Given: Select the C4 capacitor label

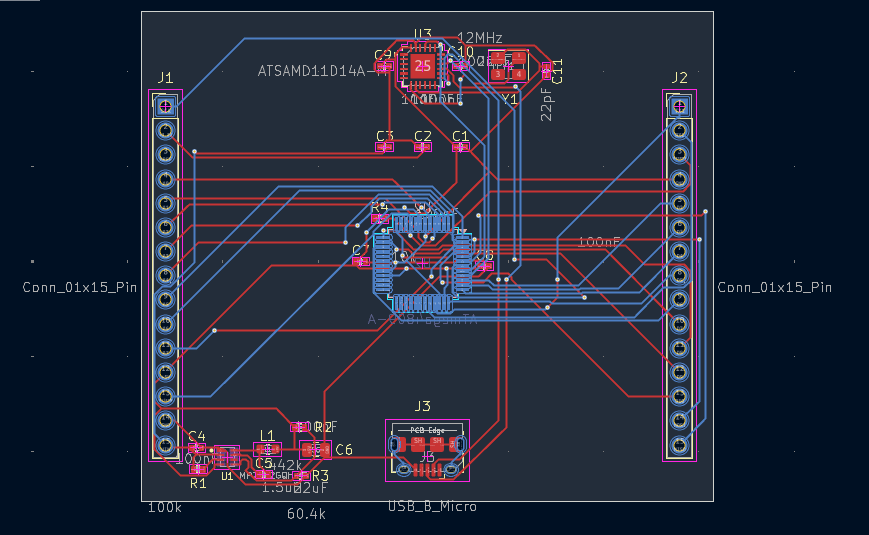Looking at the screenshot, I should tap(197, 436).
